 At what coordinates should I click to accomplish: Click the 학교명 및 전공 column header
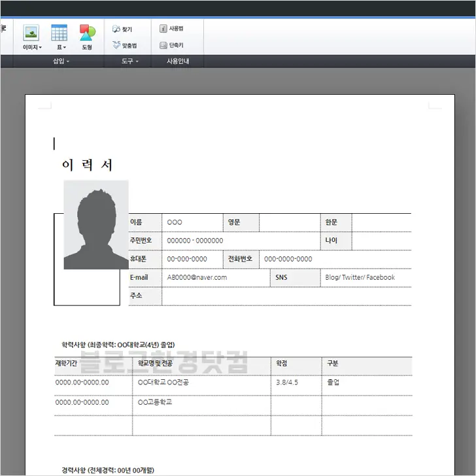click(201, 365)
